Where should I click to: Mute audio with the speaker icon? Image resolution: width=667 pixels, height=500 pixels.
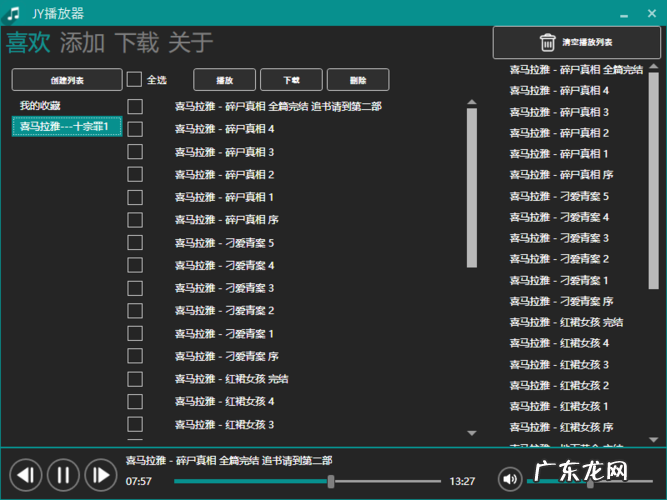tap(510, 479)
